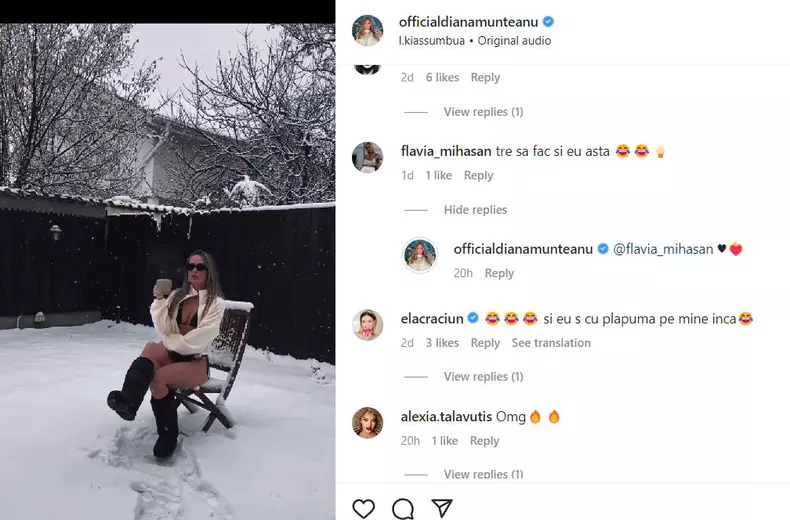Hide replies under flavia_mihasan's comment
This screenshot has height=520, width=790.
(475, 210)
